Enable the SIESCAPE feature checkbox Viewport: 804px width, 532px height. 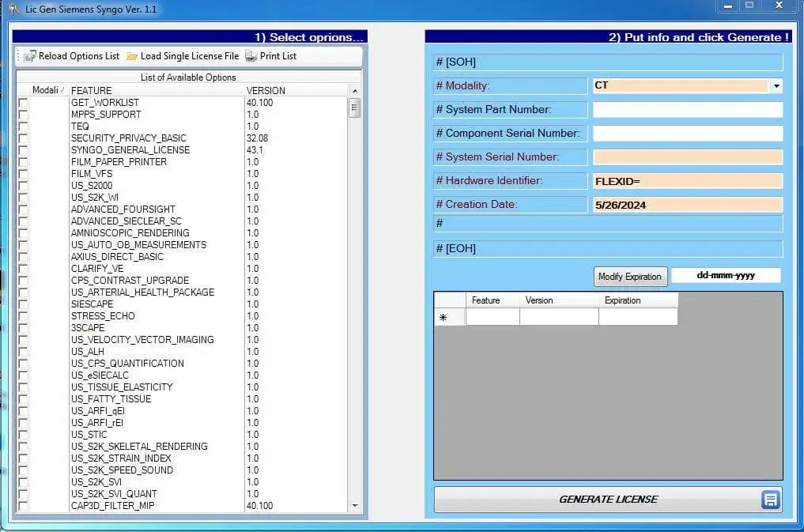point(24,304)
